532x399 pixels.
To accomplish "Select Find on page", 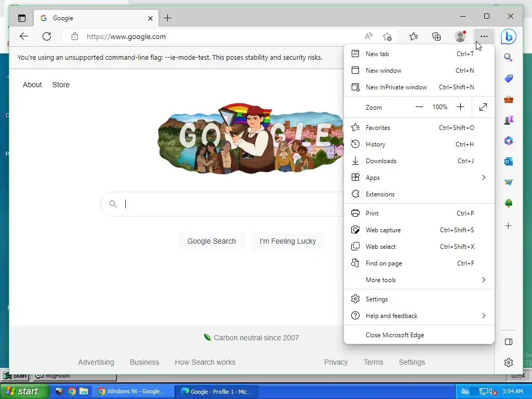I will tap(419, 263).
